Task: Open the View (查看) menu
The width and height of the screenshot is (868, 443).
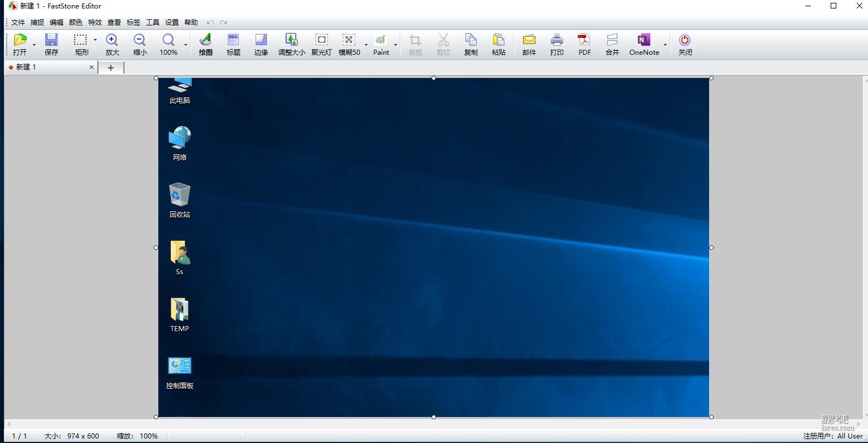Action: (114, 23)
